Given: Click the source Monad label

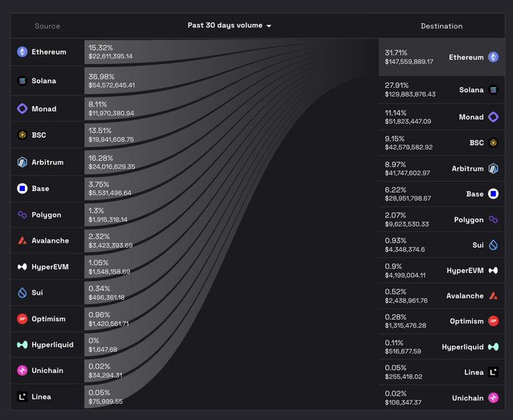Looking at the screenshot, I should [44, 109].
